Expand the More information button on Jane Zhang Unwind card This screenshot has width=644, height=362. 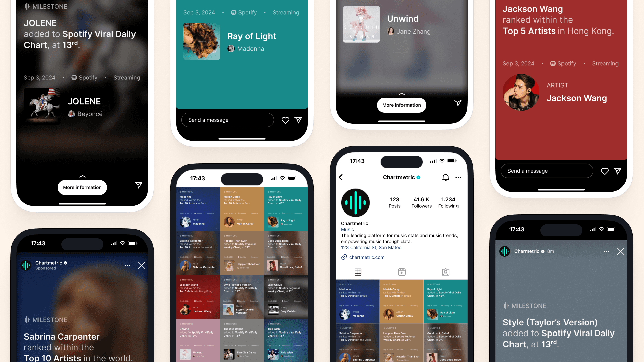click(x=401, y=105)
